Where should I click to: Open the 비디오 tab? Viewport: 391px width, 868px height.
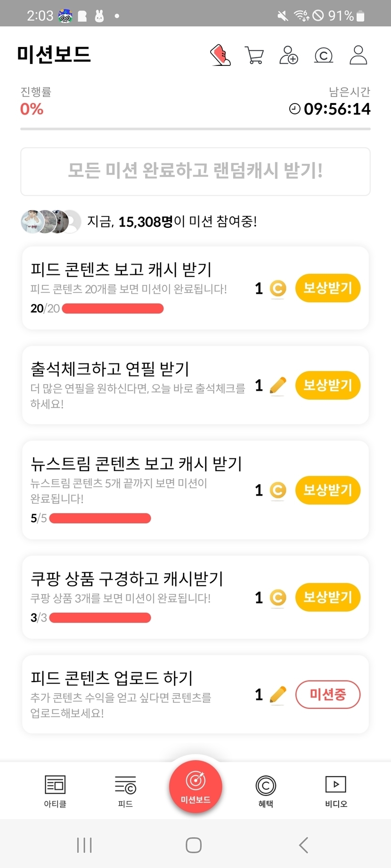[336, 791]
